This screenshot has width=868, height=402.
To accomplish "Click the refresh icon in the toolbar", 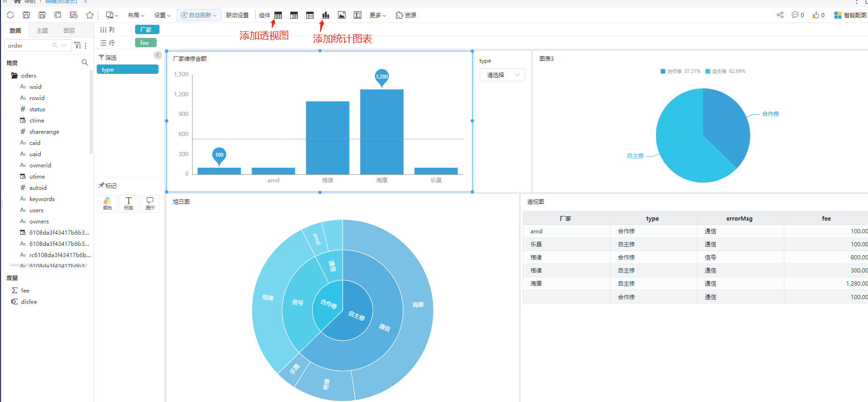I will point(10,15).
